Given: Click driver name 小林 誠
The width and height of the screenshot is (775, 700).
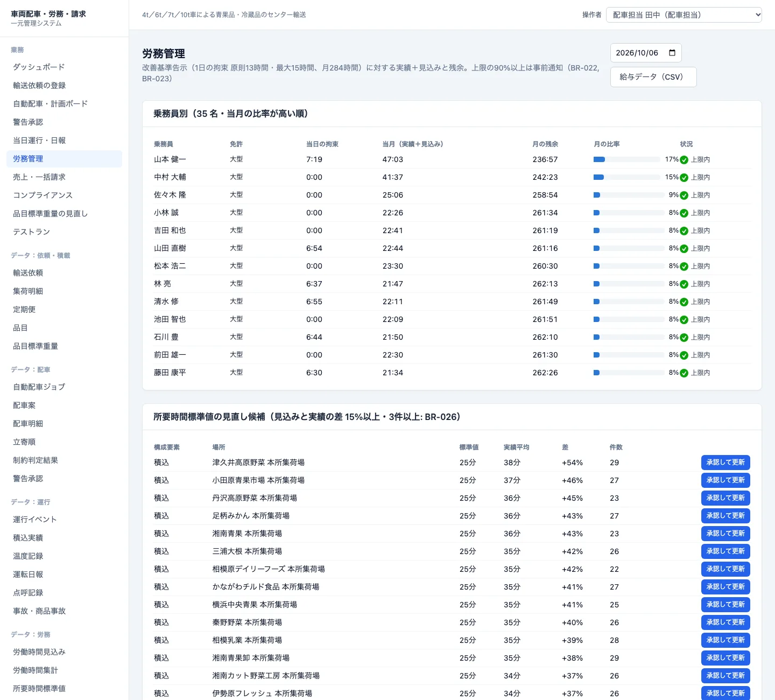Looking at the screenshot, I should click(x=166, y=213).
